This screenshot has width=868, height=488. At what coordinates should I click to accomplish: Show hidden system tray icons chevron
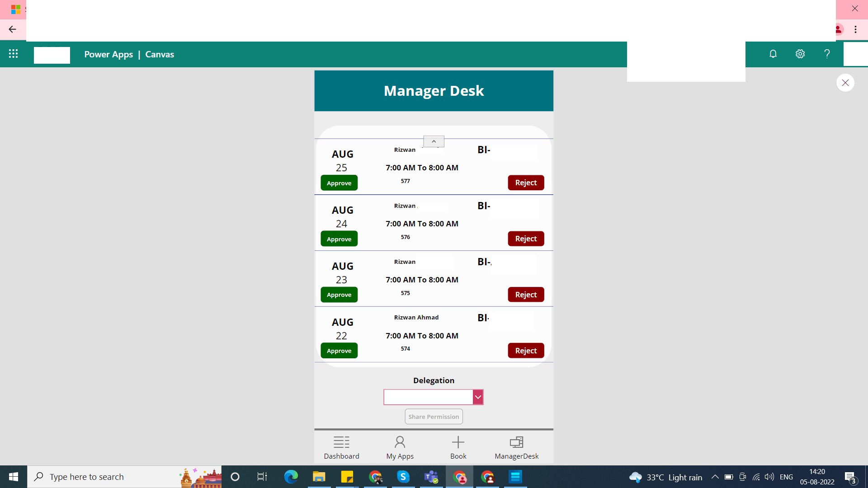[715, 477]
